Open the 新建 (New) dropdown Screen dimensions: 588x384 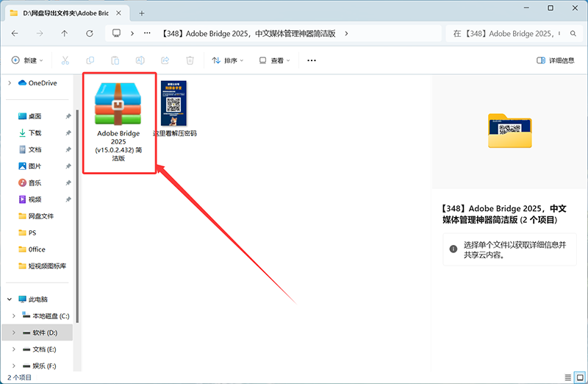[27, 60]
